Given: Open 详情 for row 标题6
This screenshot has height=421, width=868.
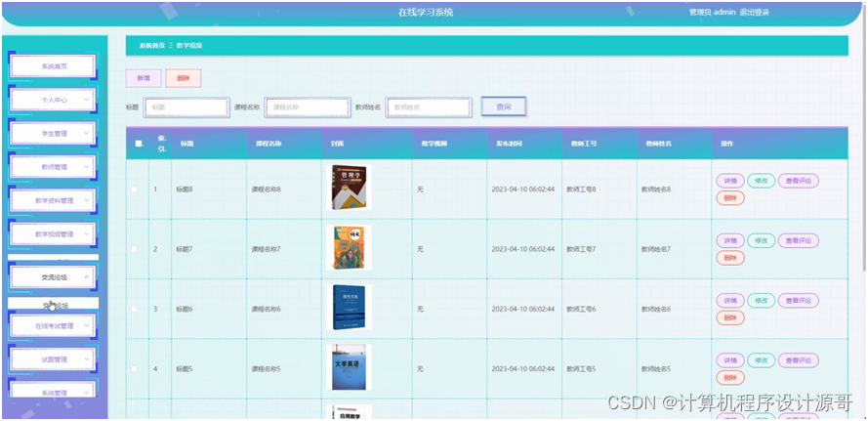Looking at the screenshot, I should pos(730,300).
